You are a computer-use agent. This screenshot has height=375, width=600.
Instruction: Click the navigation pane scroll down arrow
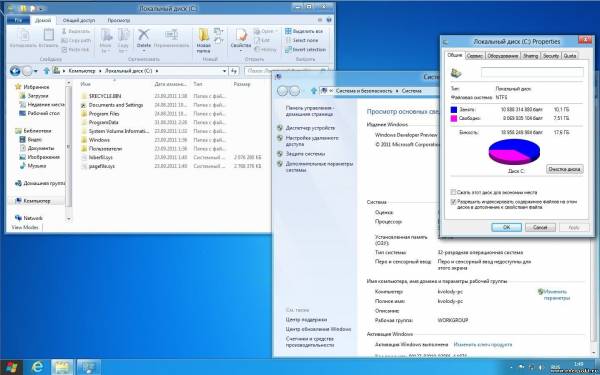(x=68, y=219)
